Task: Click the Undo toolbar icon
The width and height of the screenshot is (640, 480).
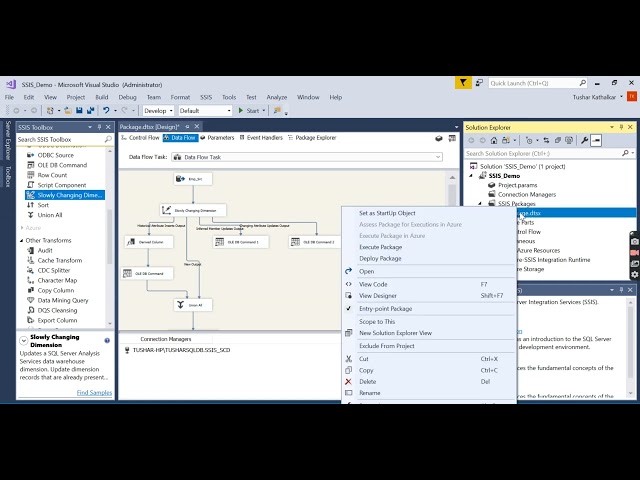Action: 106,111
